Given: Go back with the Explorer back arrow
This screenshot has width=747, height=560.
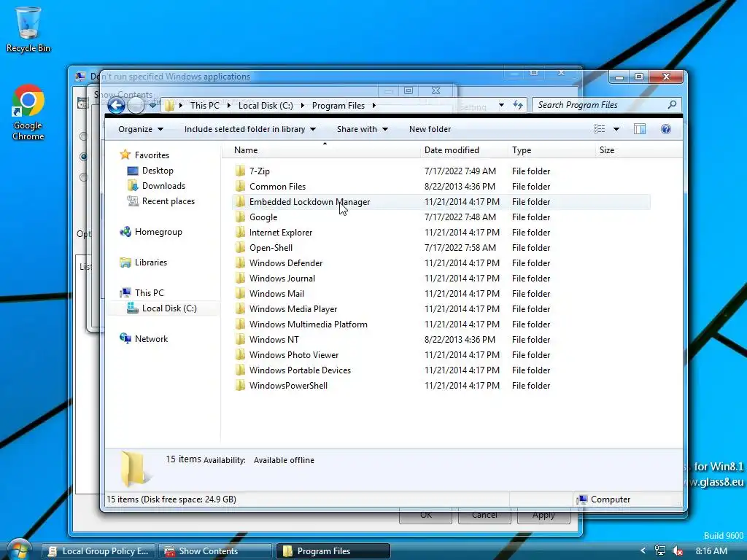Looking at the screenshot, I should click(x=116, y=105).
